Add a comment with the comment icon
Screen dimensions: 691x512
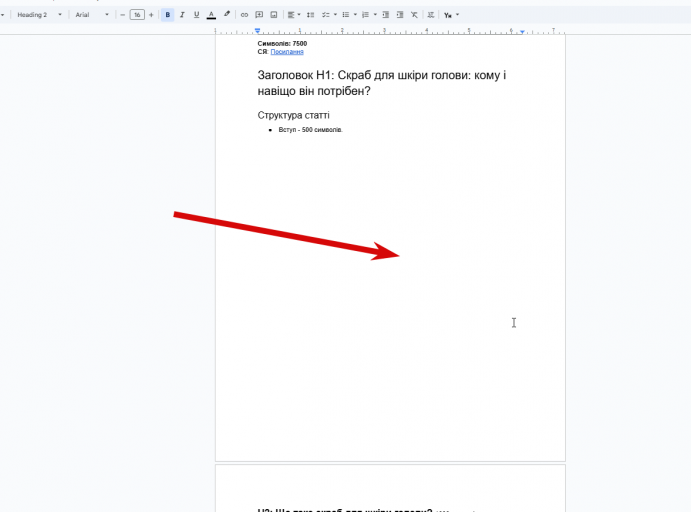pos(259,15)
